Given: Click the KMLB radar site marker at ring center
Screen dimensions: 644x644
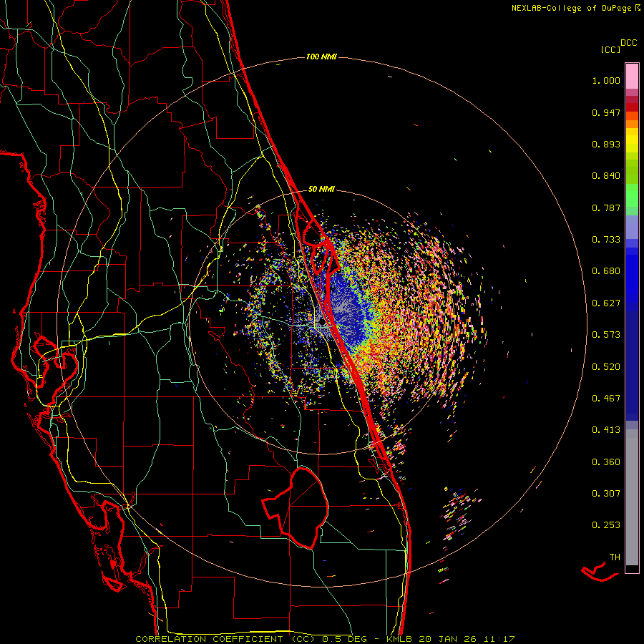Looking at the screenshot, I should point(321,323).
